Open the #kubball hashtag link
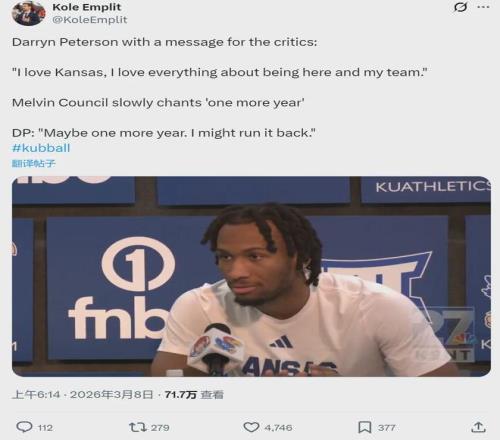This screenshot has height=440, width=500. click(x=41, y=148)
